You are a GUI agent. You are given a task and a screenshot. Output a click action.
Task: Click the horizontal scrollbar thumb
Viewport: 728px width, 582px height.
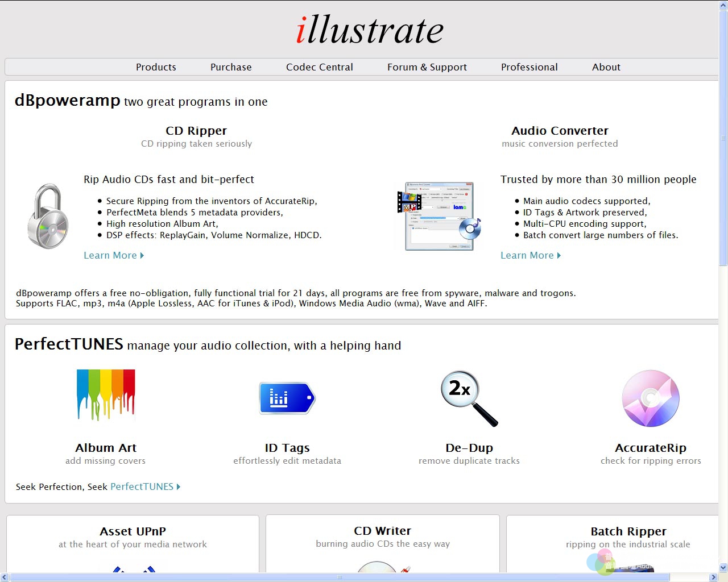pos(340,577)
